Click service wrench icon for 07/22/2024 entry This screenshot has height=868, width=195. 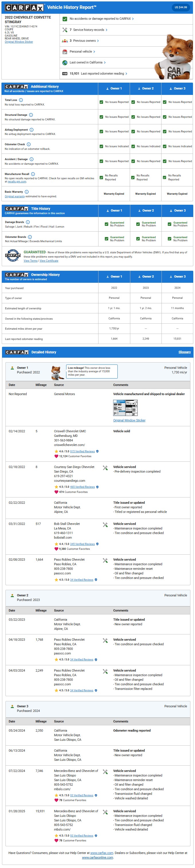click(x=105, y=772)
